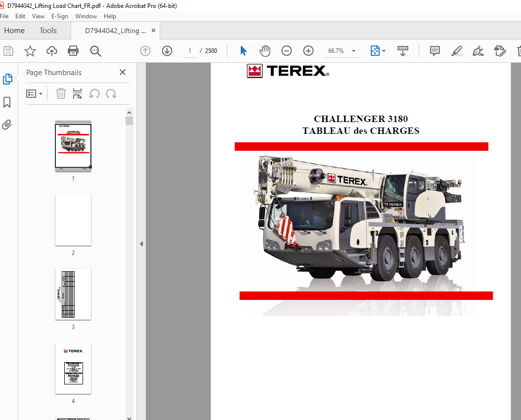Click the Print file icon
Viewport: 521px width, 420px height.
[x=73, y=51]
